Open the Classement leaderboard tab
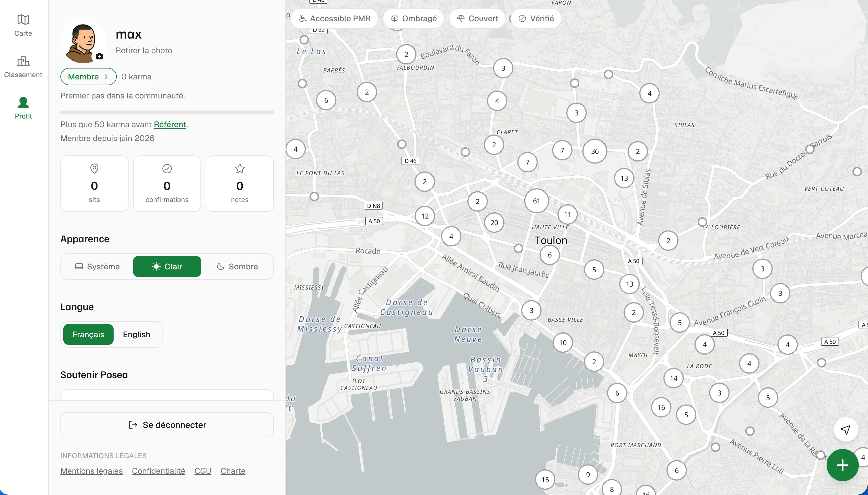The image size is (868, 495). pos(23,67)
